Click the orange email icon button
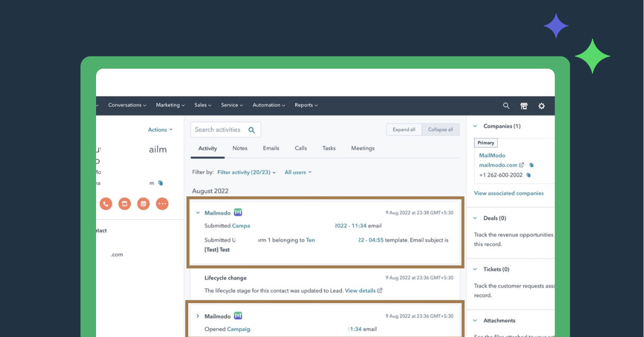 [125, 204]
